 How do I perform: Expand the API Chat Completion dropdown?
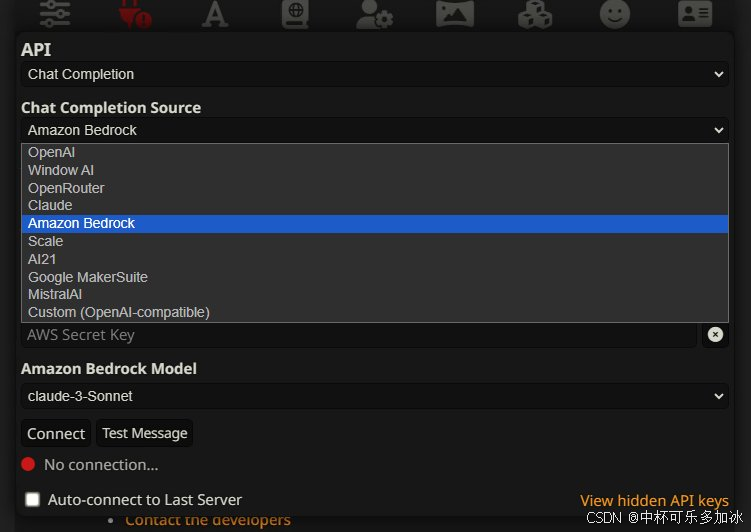coord(375,74)
